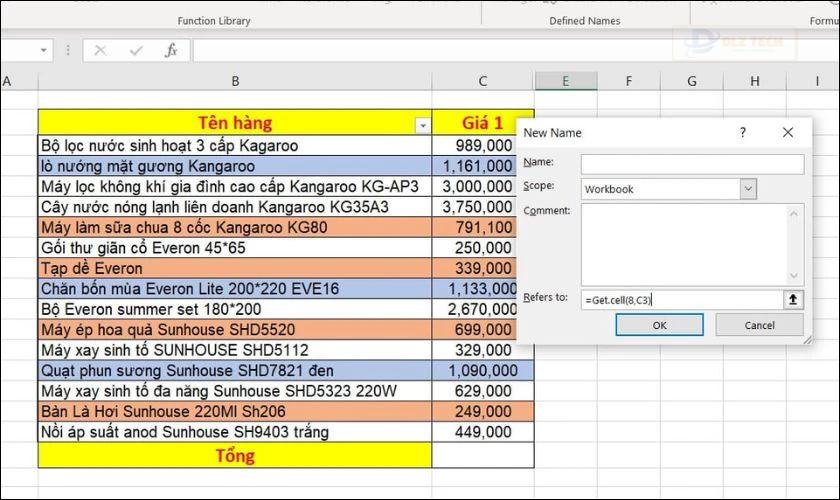Click OK in the New Name dialog

pos(659,325)
